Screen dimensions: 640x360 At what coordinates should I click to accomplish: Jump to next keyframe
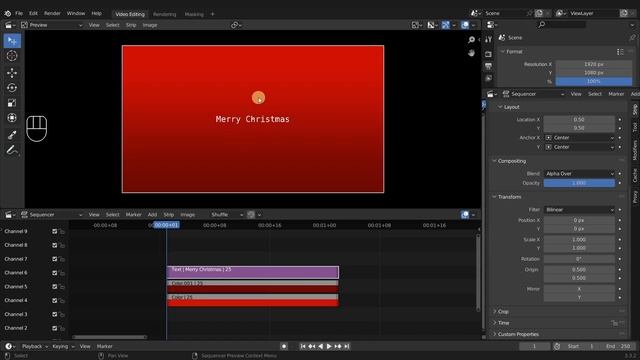coord(338,346)
